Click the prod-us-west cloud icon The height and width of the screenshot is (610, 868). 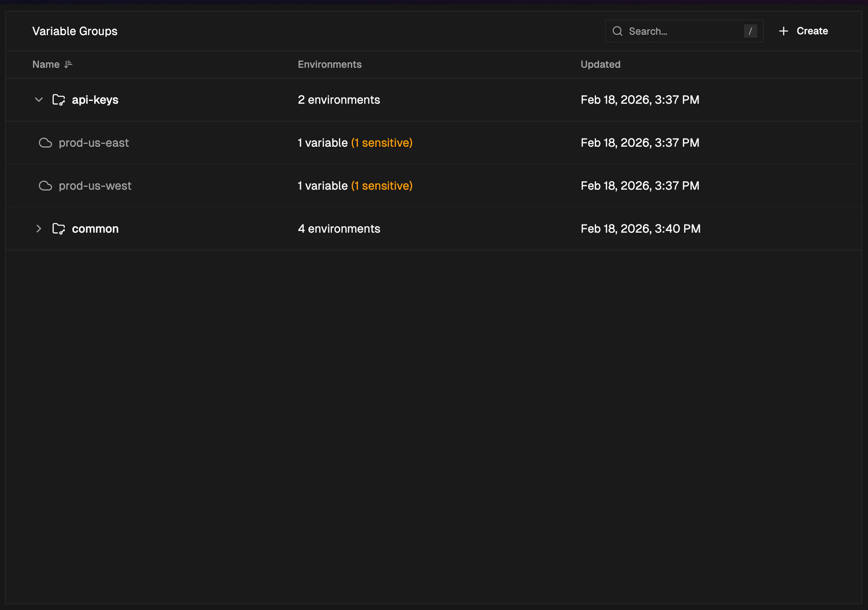pos(45,186)
